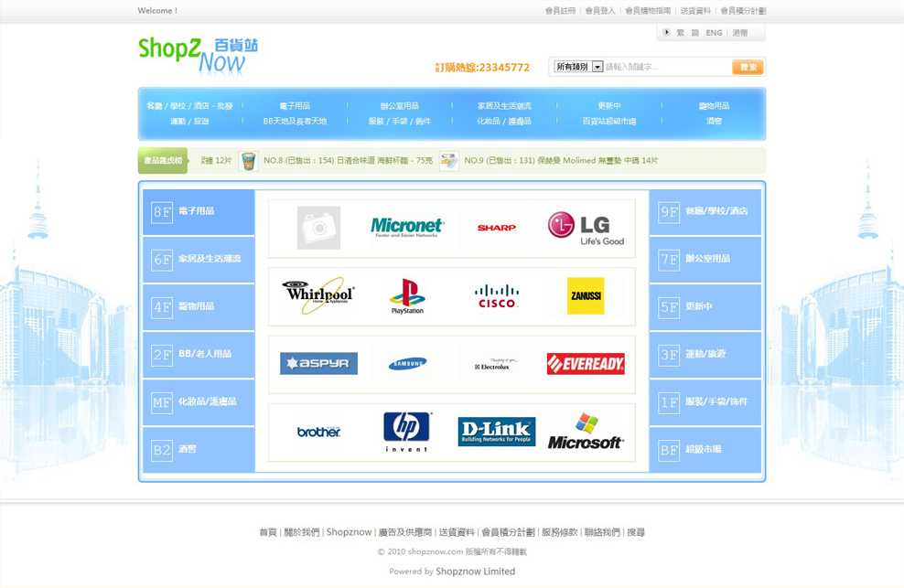The width and height of the screenshot is (904, 588).
Task: Select the PlayStation brand logo
Action: 407,296
